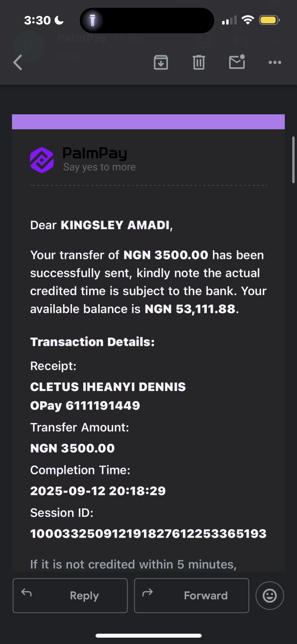The width and height of the screenshot is (297, 644).
Task: Tap the Session ID number
Action: (x=148, y=533)
